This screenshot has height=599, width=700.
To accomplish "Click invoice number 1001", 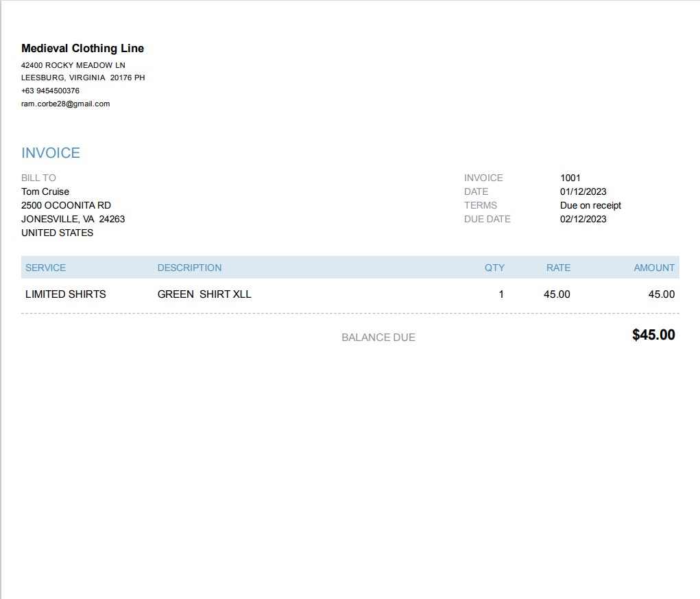I will click(x=570, y=178).
